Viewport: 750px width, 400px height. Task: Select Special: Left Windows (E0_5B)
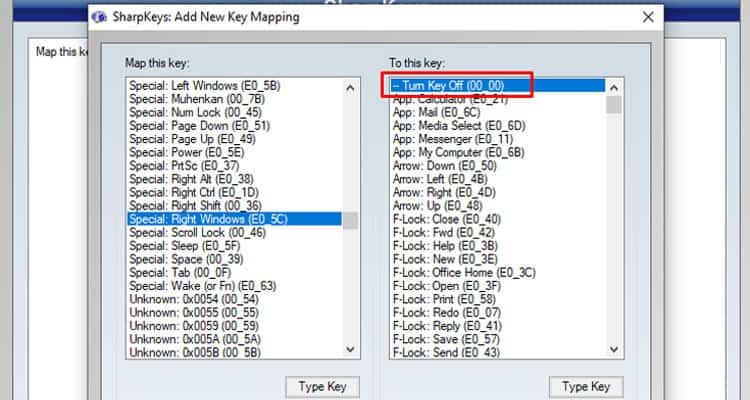(205, 86)
